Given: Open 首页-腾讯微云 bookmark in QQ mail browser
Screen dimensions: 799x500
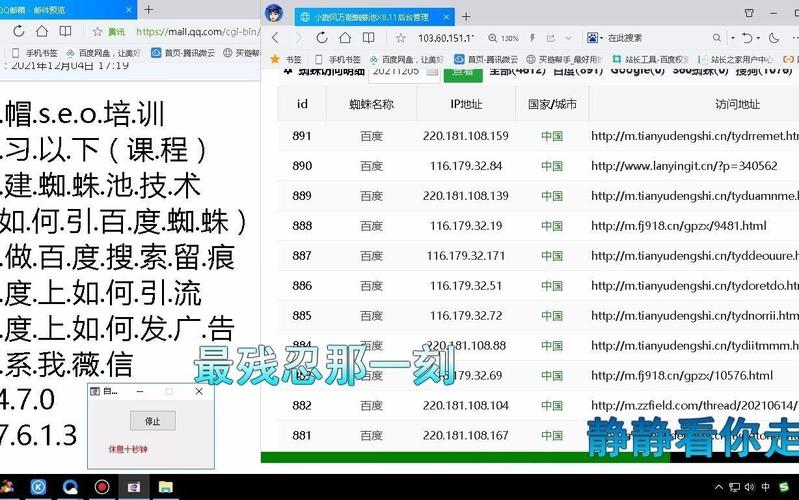Looking at the screenshot, I should click(183, 52).
